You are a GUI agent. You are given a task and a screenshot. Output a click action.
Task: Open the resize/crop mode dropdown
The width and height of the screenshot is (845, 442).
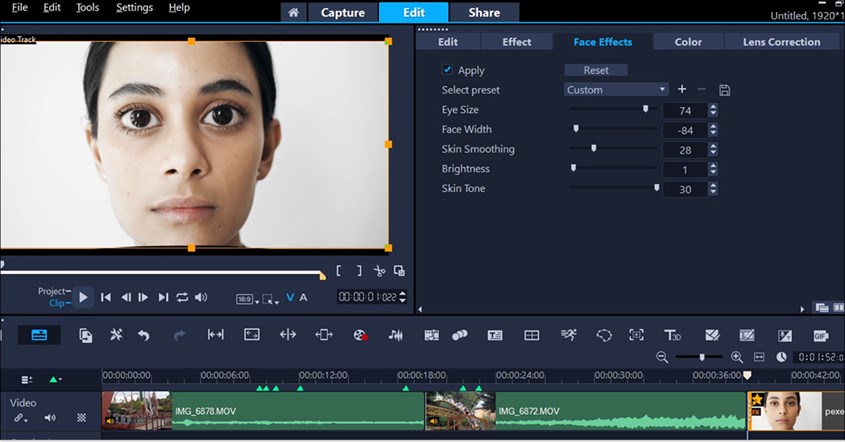pyautogui.click(x=271, y=299)
